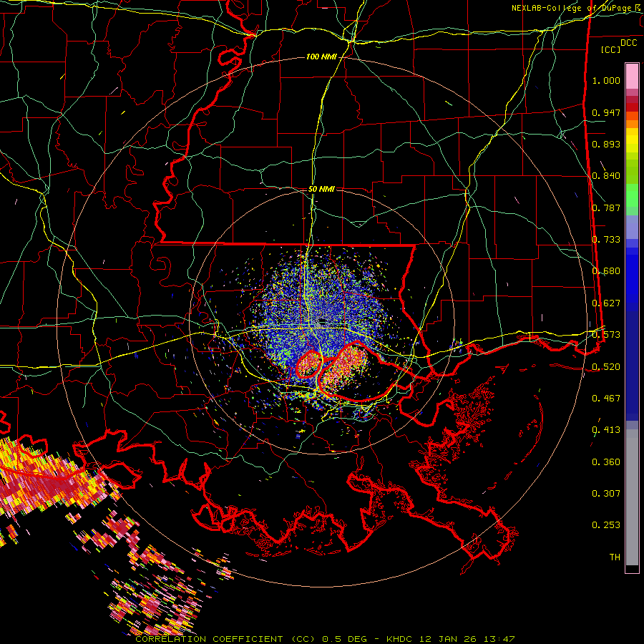Screen dimensions: 644x644
Task: Pick the gray segment of the color bar
Action: 632,497
